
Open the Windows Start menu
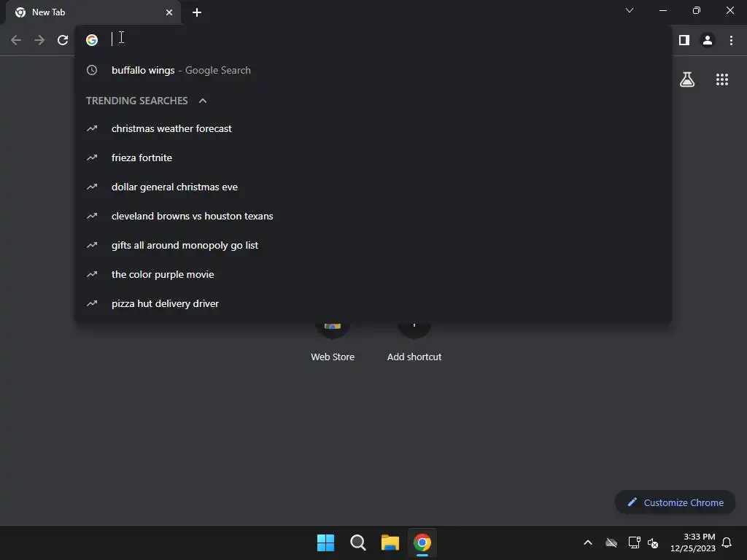pos(326,542)
